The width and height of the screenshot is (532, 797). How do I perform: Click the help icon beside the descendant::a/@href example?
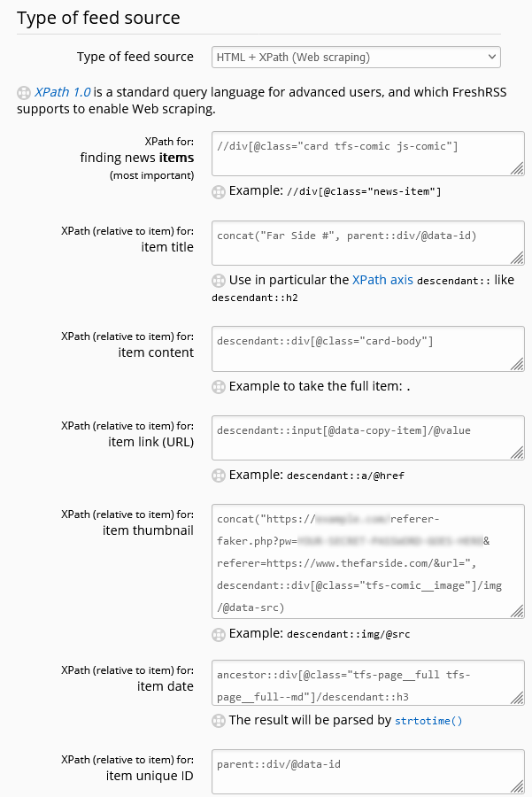pos(218,476)
